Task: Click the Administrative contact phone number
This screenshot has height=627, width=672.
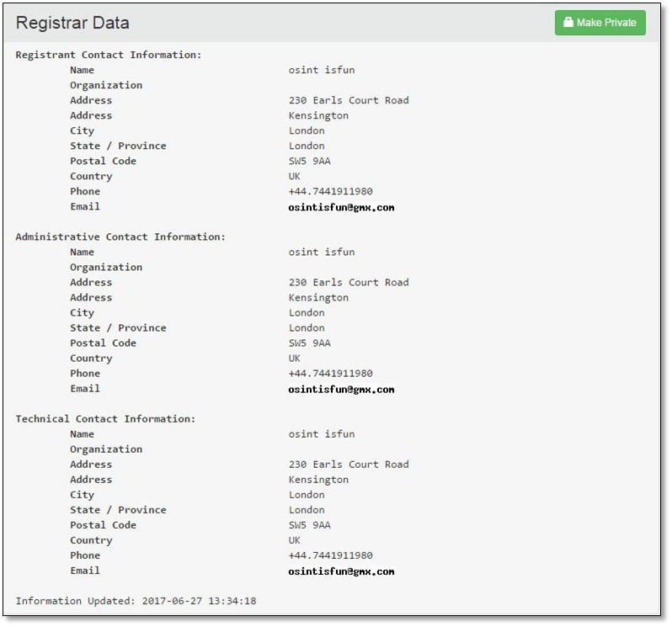Action: [330, 373]
